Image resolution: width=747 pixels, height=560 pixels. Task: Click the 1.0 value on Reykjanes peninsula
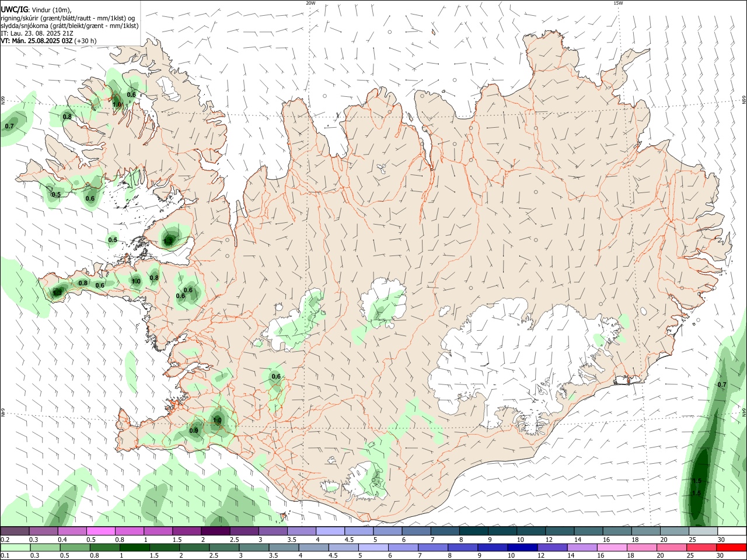217,420
